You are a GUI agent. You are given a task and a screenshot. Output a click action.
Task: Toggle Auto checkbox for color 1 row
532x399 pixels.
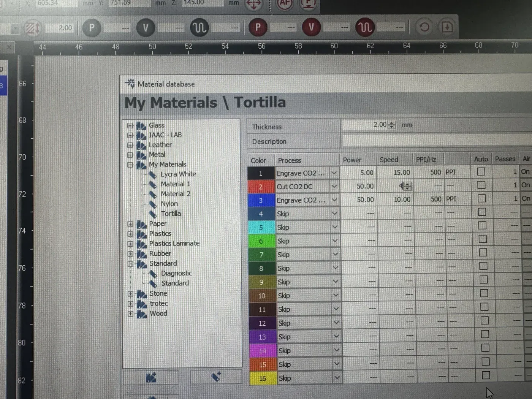tap(481, 171)
